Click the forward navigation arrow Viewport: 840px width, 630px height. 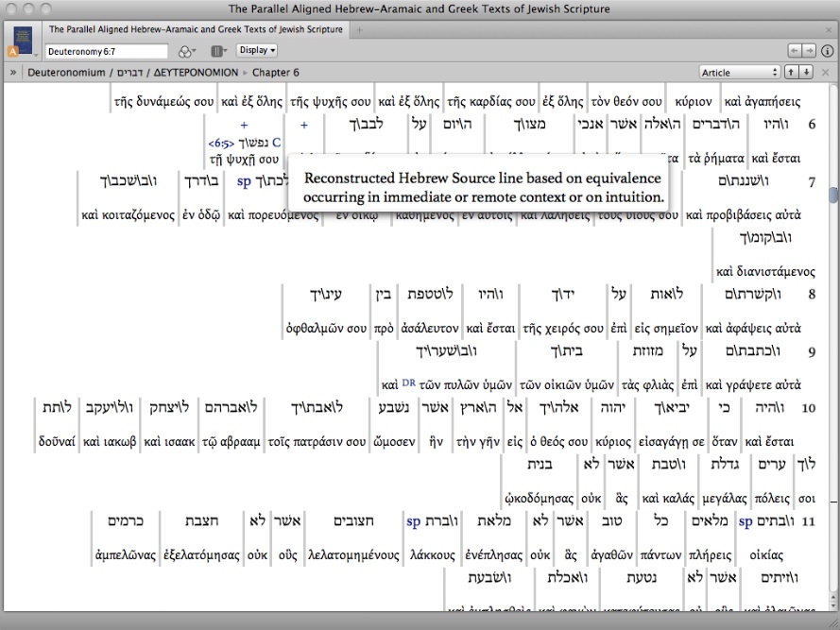pyautogui.click(x=809, y=50)
